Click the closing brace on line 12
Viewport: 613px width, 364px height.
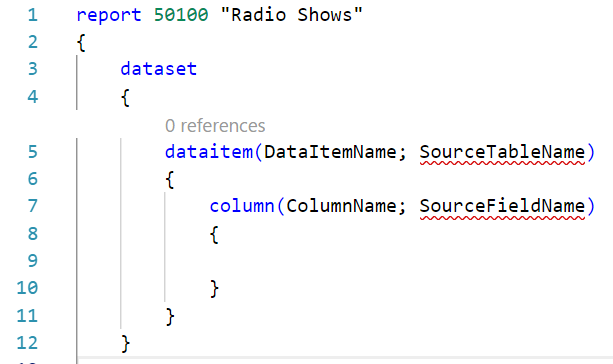(125, 343)
